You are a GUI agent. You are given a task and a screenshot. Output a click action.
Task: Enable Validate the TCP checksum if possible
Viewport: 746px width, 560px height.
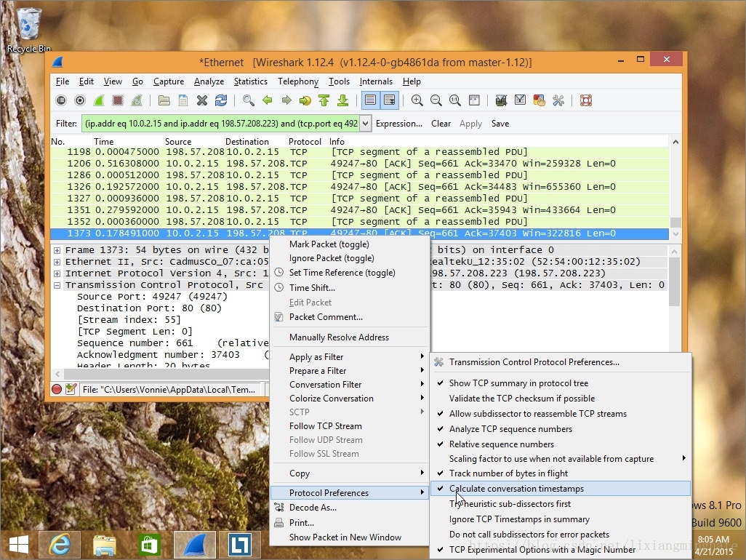561,399
